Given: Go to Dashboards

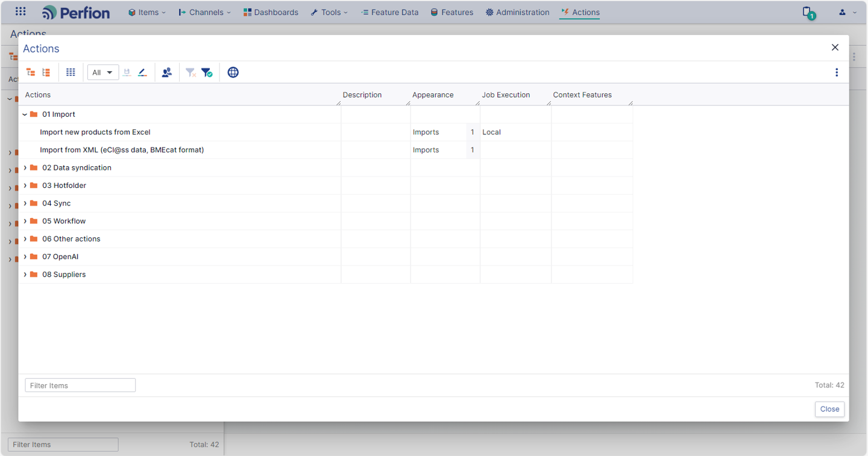Looking at the screenshot, I should (x=271, y=12).
